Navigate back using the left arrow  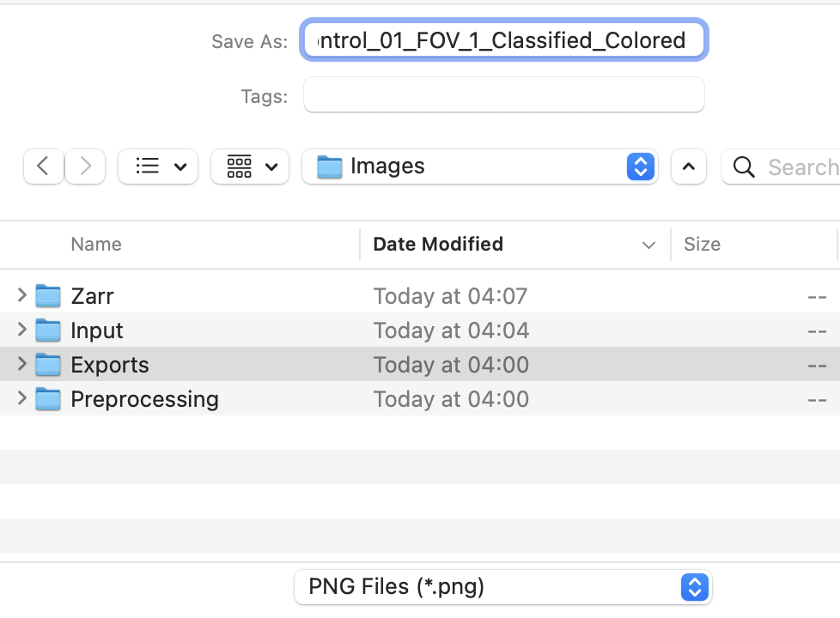(x=43, y=167)
